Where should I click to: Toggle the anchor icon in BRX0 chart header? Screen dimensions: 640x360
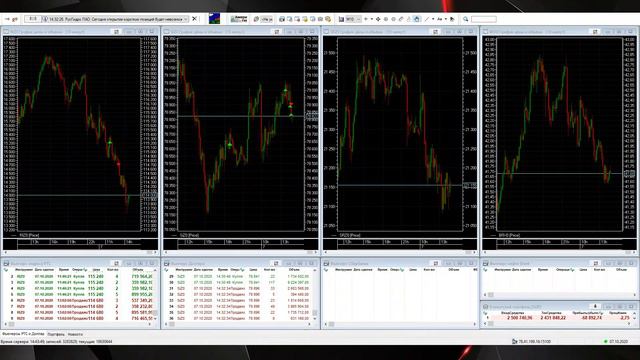coord(596,31)
